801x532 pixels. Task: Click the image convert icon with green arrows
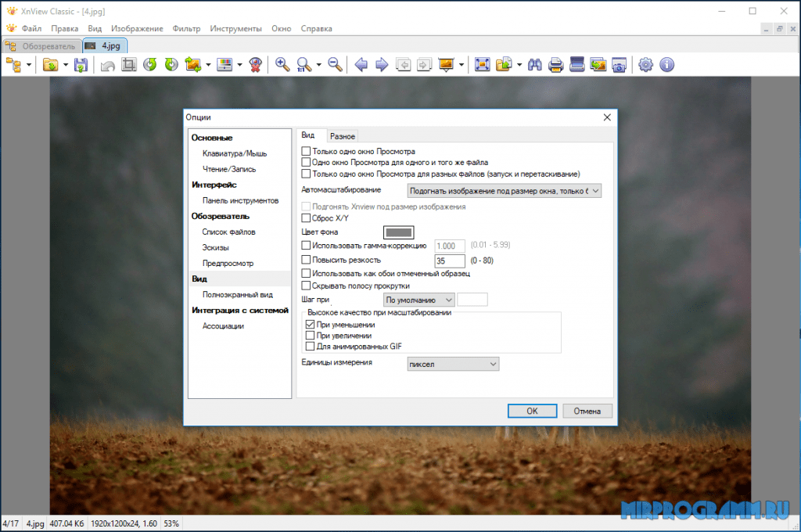pyautogui.click(x=193, y=65)
